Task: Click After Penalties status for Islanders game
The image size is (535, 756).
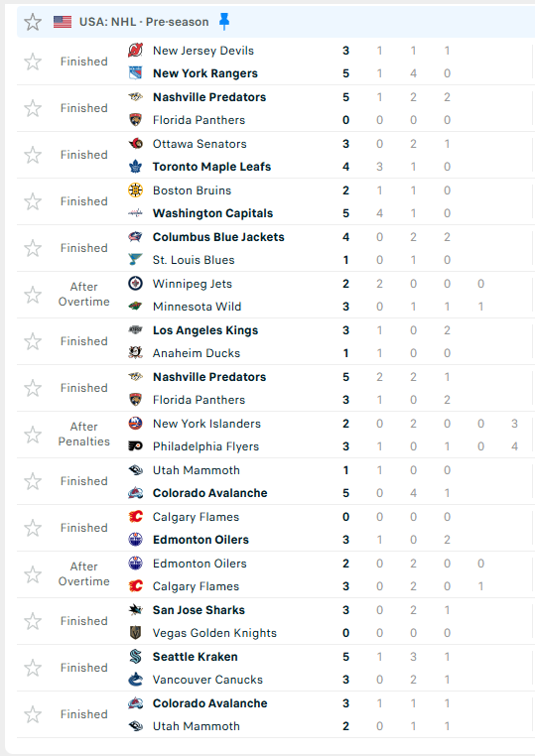Action: tap(84, 434)
